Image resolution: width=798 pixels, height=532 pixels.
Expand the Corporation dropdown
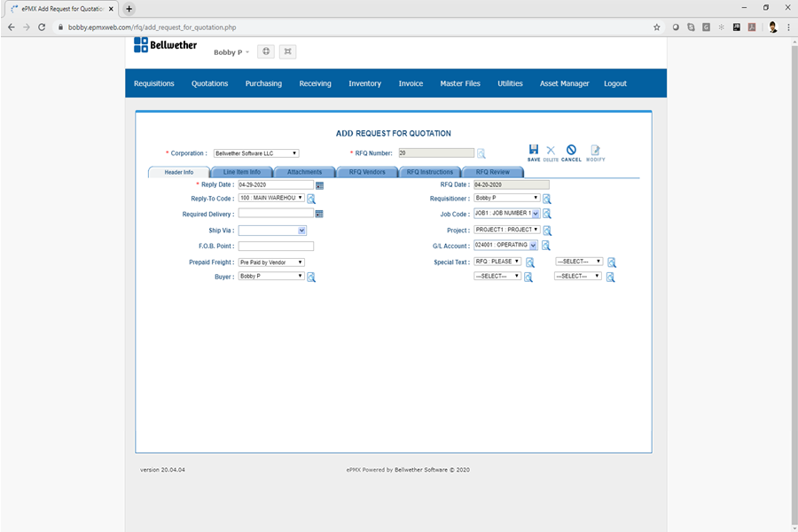[x=256, y=153]
